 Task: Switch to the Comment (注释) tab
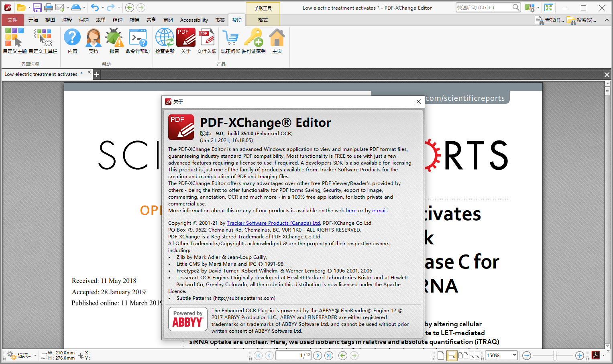click(x=67, y=20)
